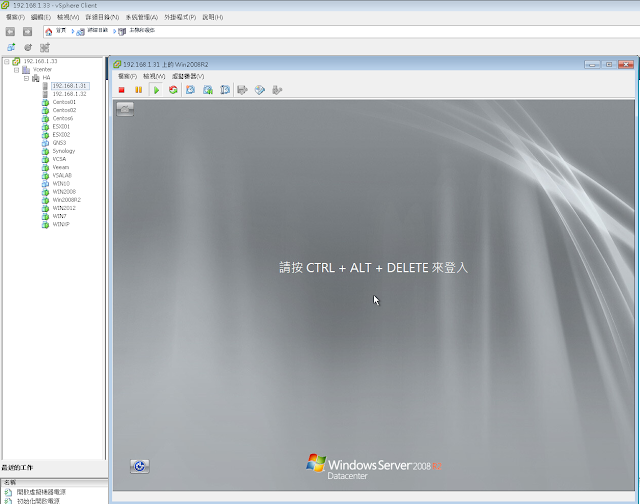Click the 首頁 breadcrumb link

61,30
